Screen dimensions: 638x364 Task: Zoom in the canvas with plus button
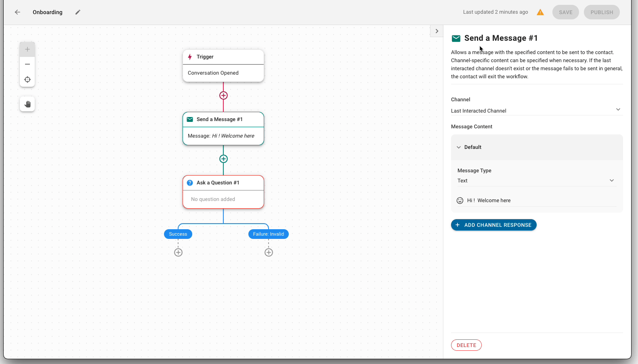[x=27, y=49]
